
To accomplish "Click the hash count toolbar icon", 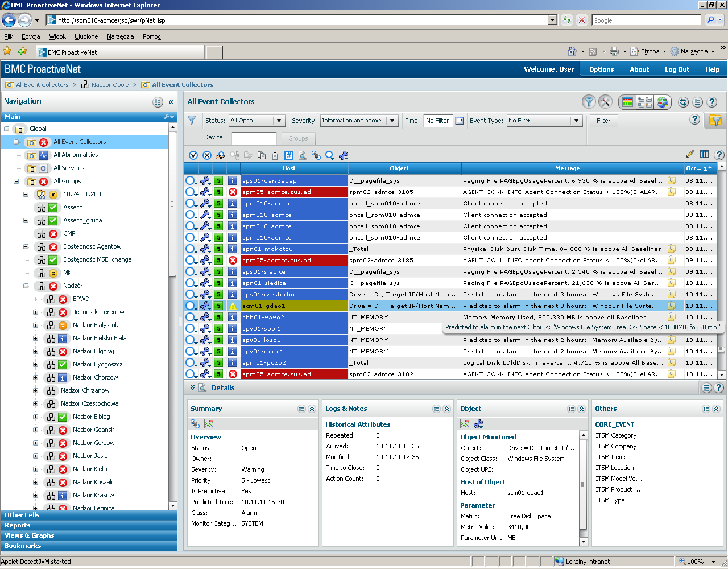I will point(289,155).
